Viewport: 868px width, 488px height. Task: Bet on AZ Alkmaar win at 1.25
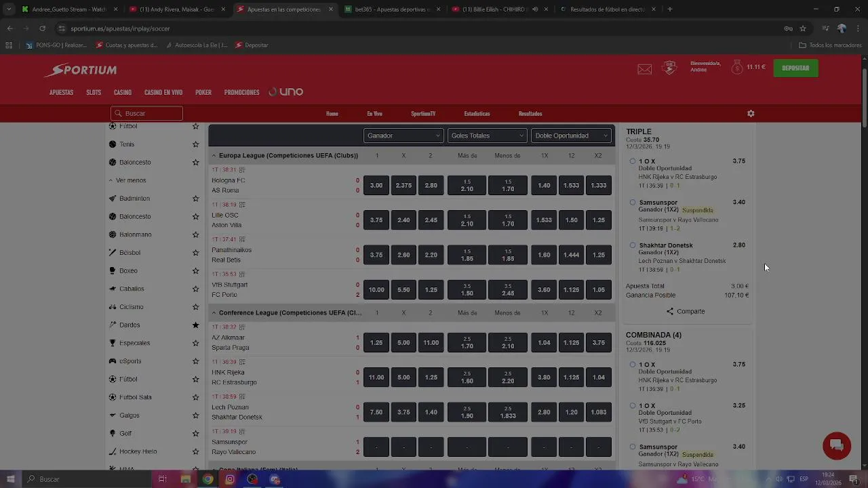click(376, 342)
